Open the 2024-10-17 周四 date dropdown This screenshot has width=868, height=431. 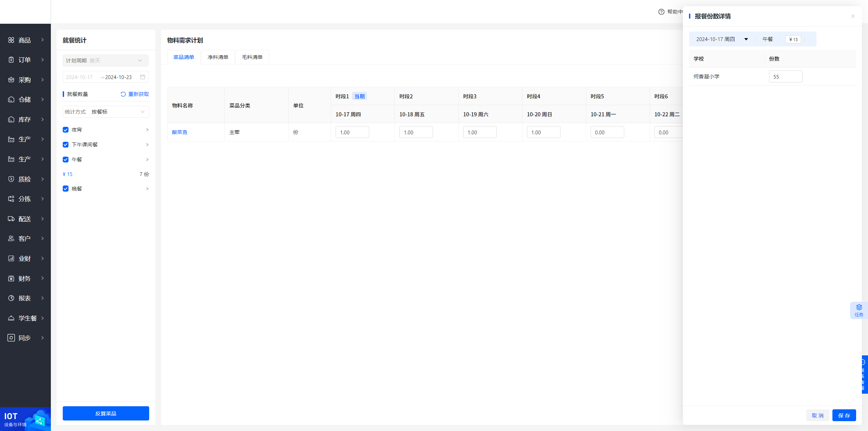(722, 39)
